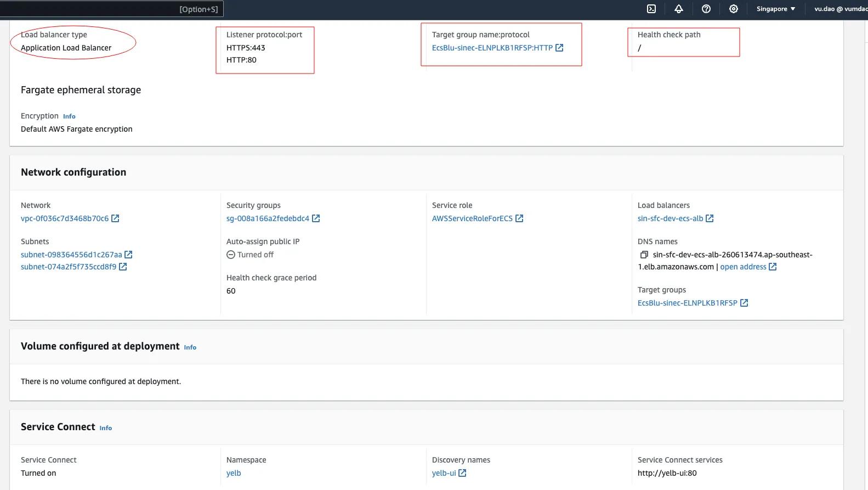Open target group EcsBlu-sinec-ELNPLKB1RFSP:HTTP link
The width and height of the screenshot is (868, 490).
(492, 48)
